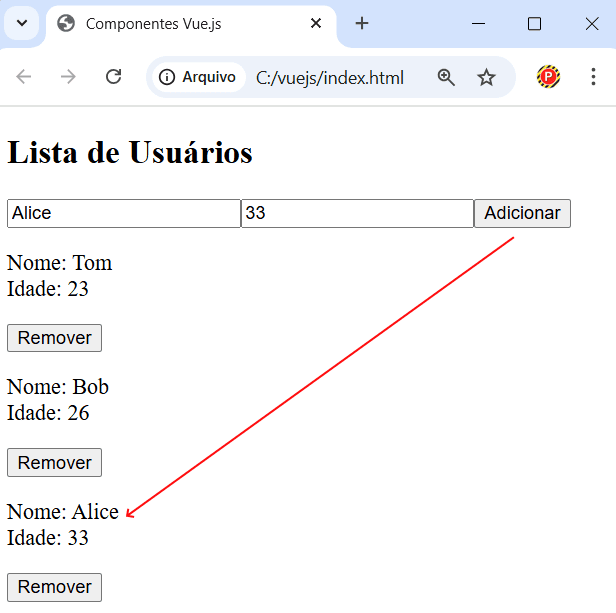Viewport: 616px width, 613px height.
Task: Click the text Idade: 23
Action: 48,289
